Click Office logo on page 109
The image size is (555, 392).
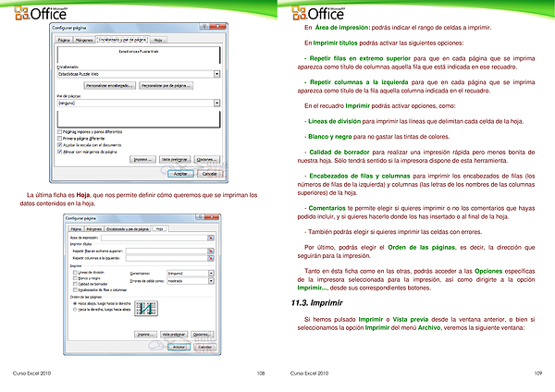pos(318,14)
